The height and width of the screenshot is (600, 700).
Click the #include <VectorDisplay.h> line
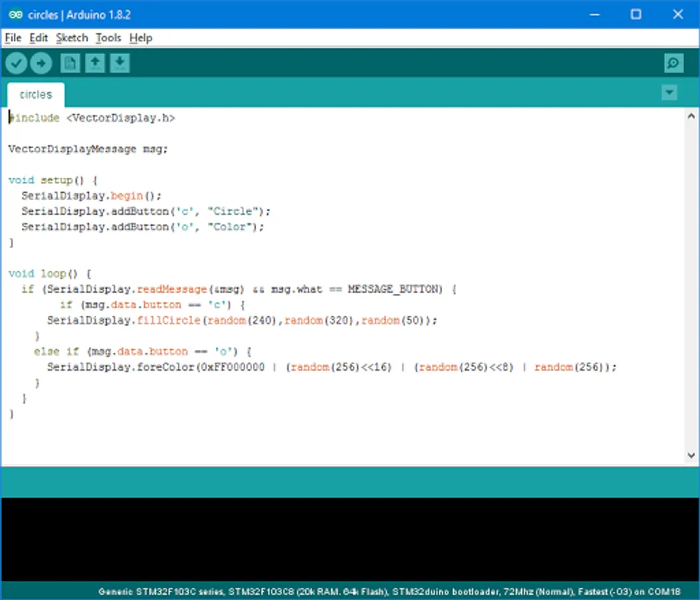[92, 118]
